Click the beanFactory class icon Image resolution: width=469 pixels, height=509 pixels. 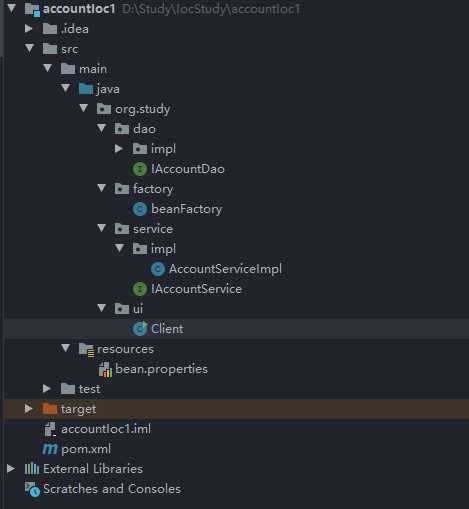[x=140, y=209]
